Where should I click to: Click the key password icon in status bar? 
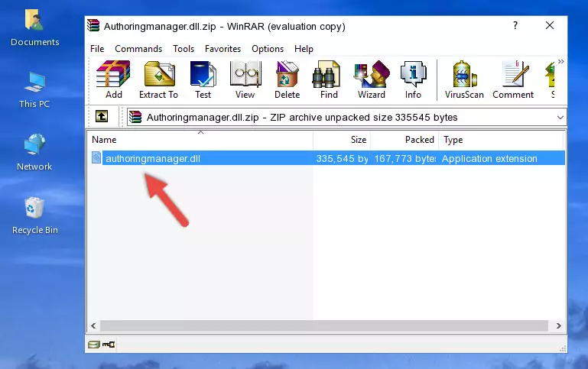pyautogui.click(x=109, y=345)
